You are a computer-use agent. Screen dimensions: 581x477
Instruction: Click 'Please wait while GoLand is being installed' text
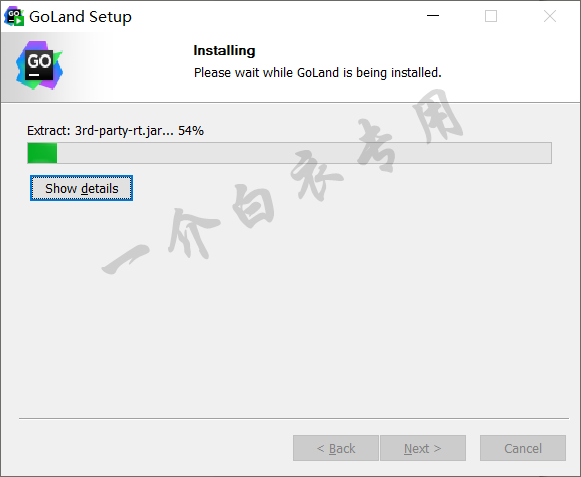318,73
